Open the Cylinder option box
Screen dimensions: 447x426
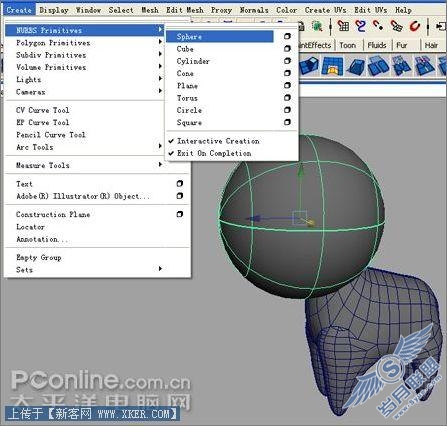pyautogui.click(x=287, y=61)
